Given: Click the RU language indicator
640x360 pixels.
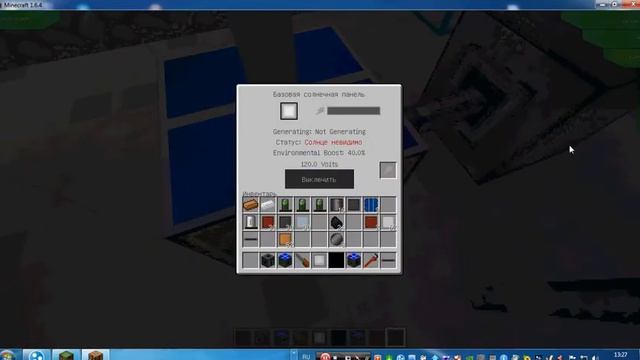Looking at the screenshot, I should (306, 356).
